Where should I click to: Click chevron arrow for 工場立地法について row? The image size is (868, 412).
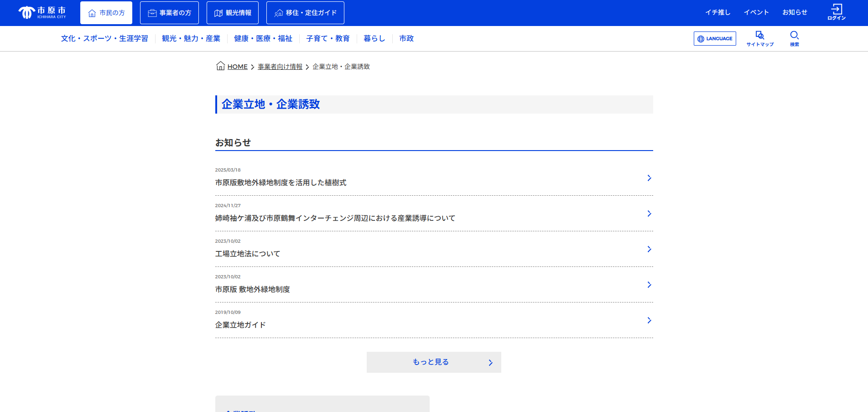pos(649,249)
